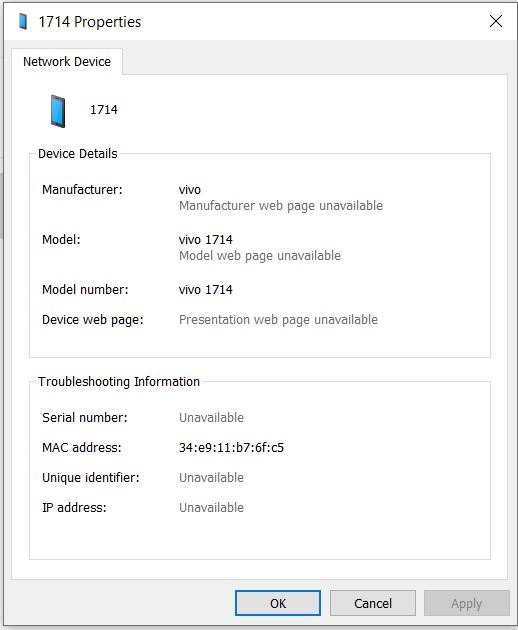The height and width of the screenshot is (630, 518).
Task: Click Presentation web page unavailable text
Action: 278,320
